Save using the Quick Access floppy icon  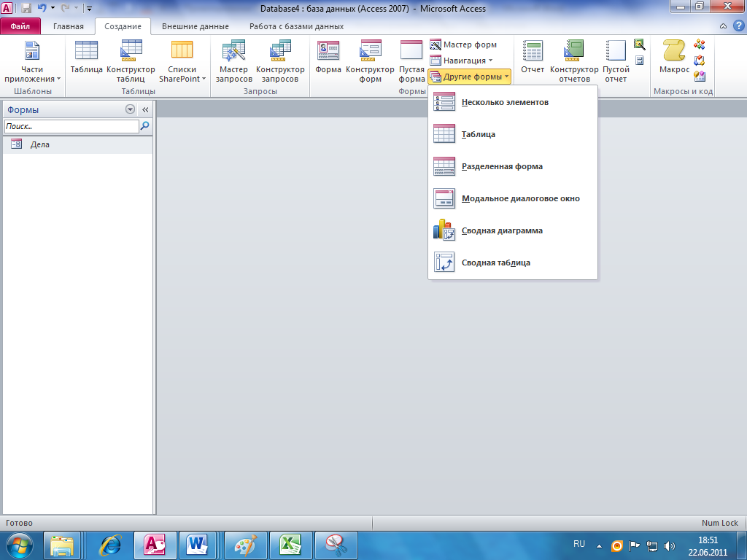pyautogui.click(x=26, y=8)
